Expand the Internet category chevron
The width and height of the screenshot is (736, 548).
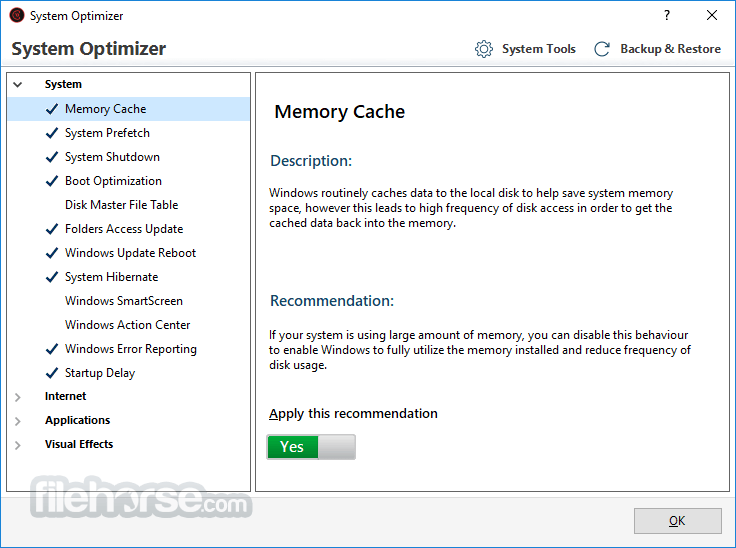pos(18,397)
